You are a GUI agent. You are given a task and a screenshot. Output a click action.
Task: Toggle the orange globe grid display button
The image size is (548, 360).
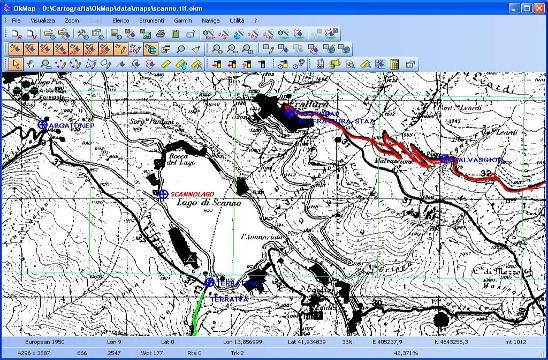click(151, 49)
